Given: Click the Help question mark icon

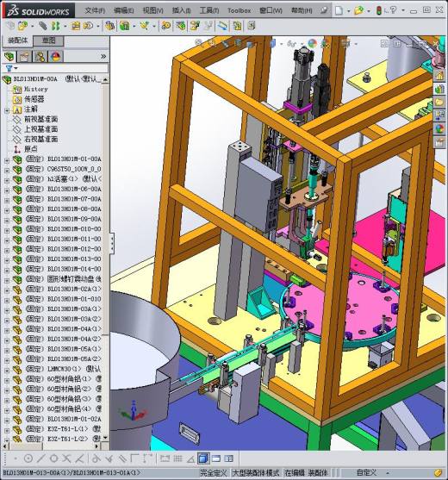Looking at the screenshot, I should 394,10.
